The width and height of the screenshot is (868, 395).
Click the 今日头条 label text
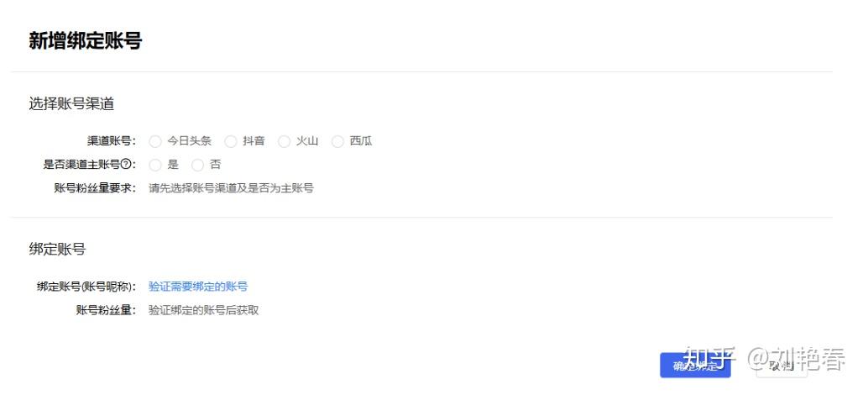(x=190, y=141)
